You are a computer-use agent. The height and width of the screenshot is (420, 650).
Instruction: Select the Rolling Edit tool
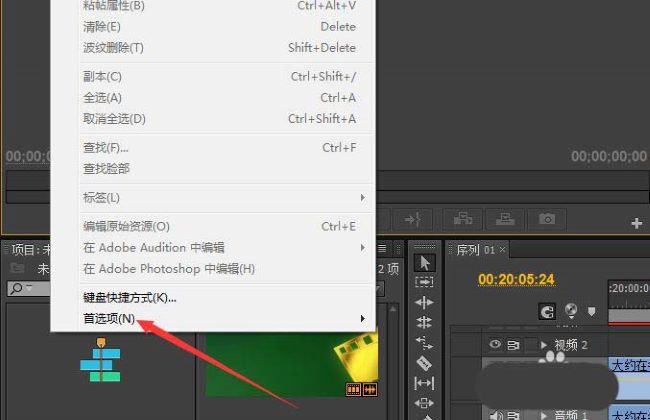(x=424, y=322)
